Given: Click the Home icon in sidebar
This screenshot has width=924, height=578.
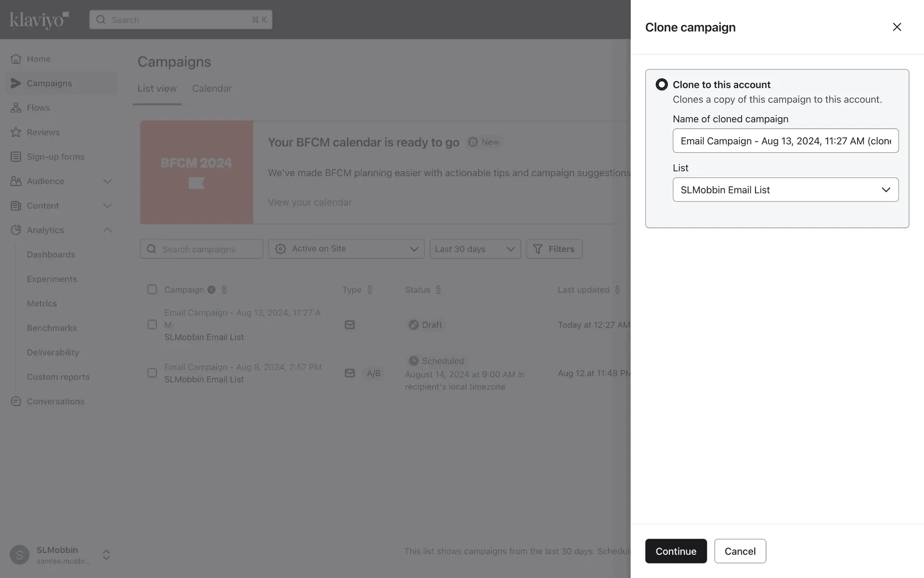Looking at the screenshot, I should [16, 59].
